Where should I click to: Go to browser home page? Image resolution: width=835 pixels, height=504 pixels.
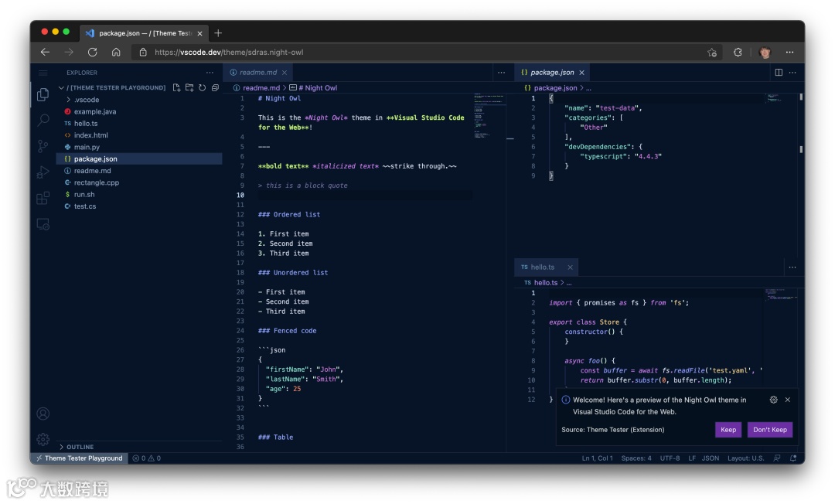[x=116, y=52]
